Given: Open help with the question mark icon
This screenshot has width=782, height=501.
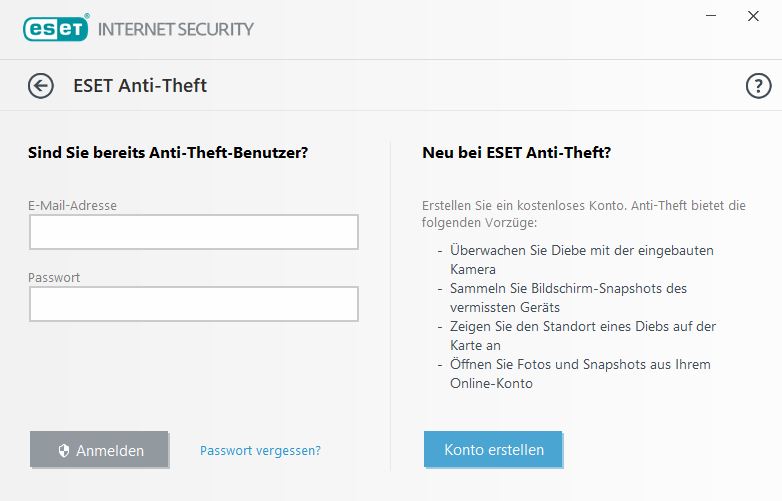Looking at the screenshot, I should [758, 86].
